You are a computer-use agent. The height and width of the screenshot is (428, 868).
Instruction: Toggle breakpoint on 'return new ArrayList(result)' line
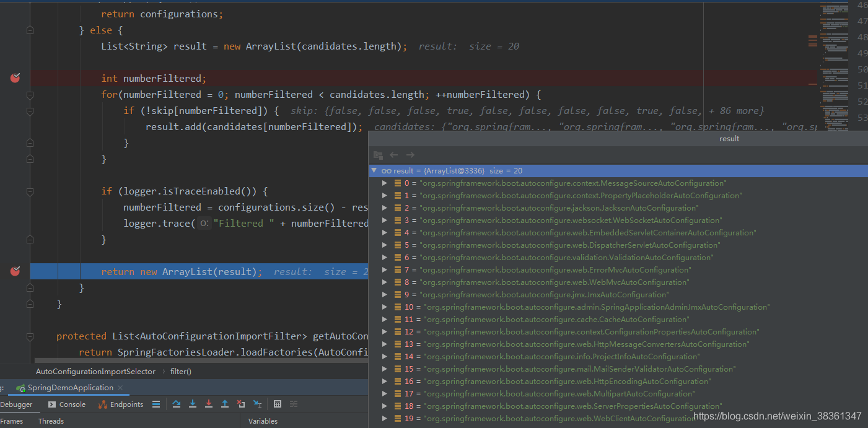coord(15,271)
